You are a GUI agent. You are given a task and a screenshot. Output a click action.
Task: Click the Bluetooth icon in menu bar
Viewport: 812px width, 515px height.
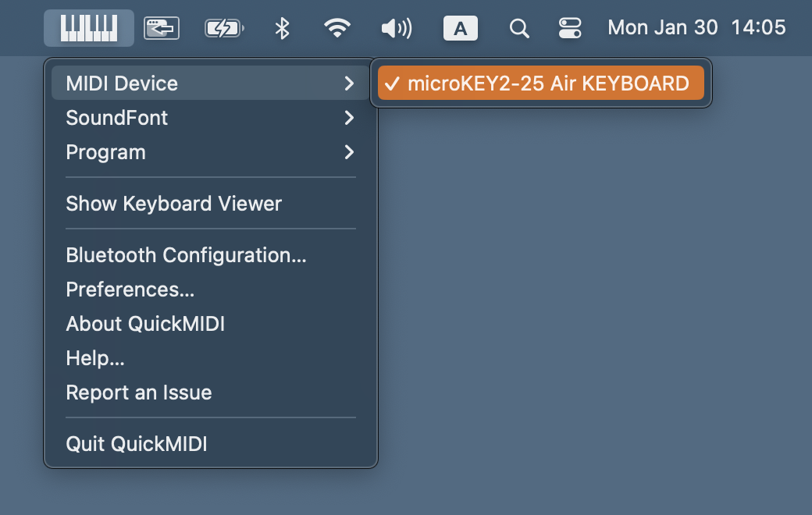pyautogui.click(x=283, y=29)
